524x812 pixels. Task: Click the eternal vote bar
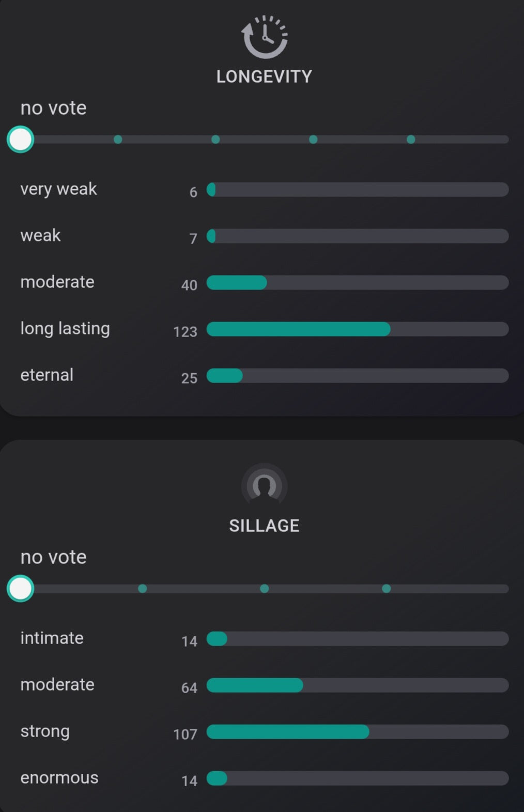(358, 376)
